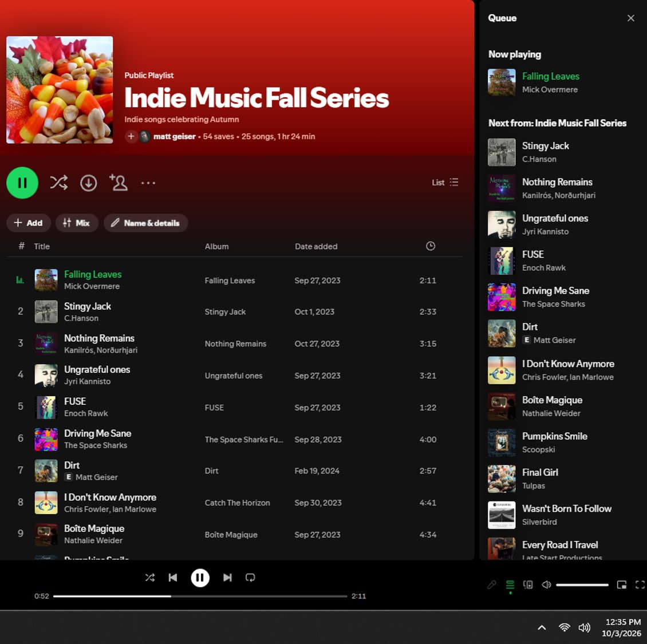Enter full screen mode
The width and height of the screenshot is (647, 644).
point(640,584)
